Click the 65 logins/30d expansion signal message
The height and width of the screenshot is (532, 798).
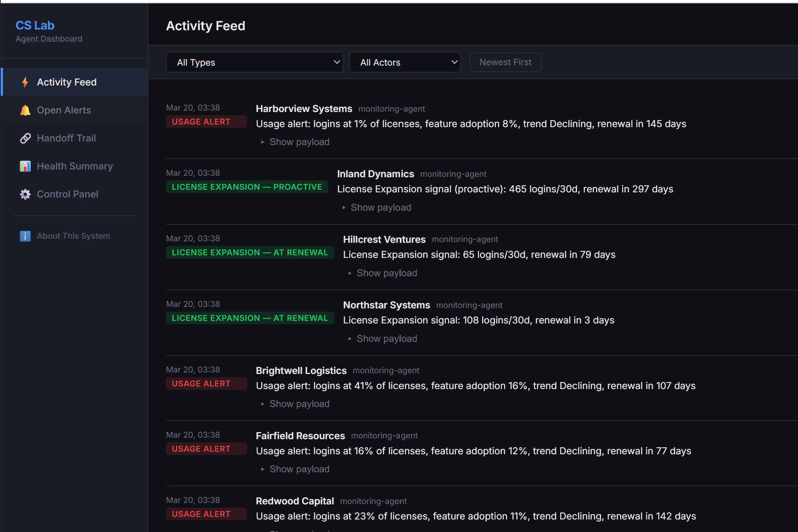coord(479,255)
